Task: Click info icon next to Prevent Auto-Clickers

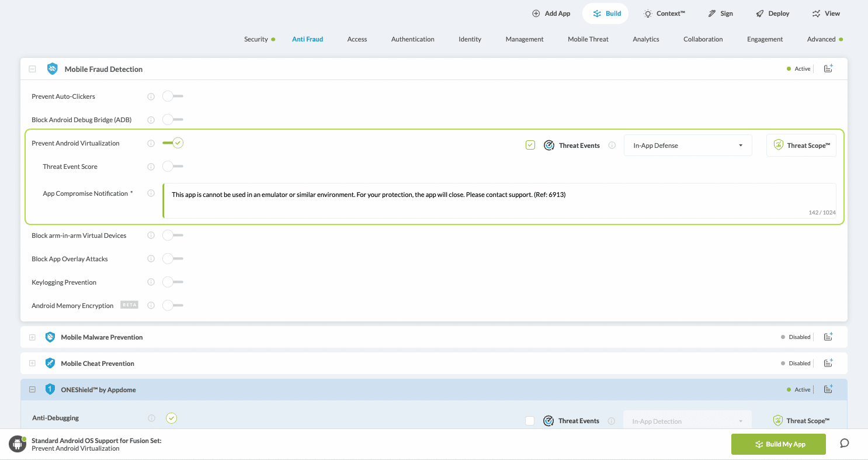Action: 151,96
